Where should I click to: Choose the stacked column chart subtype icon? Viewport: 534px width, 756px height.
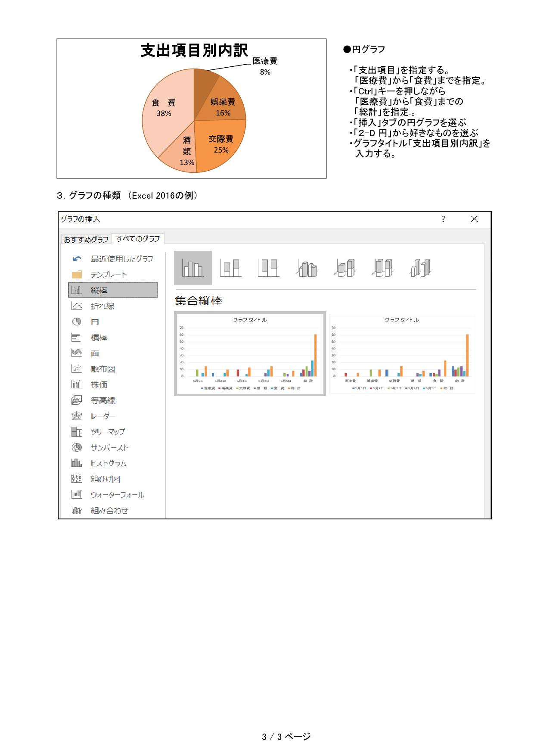click(x=230, y=268)
